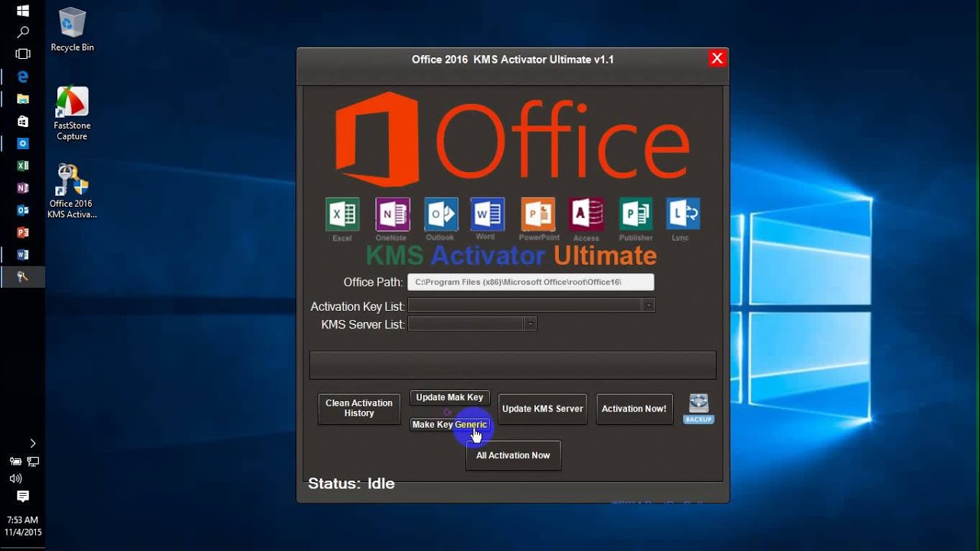Select the KMS Activator taskbar icon

[x=22, y=276]
